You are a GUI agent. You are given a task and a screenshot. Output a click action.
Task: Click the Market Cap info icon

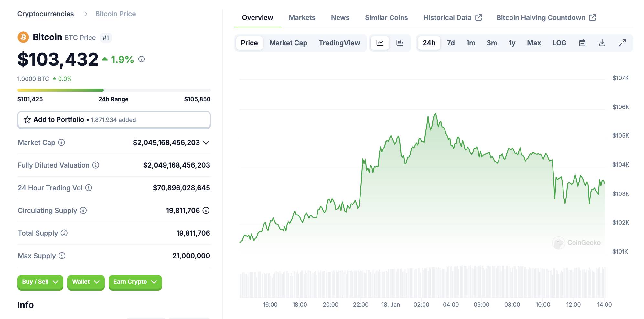click(x=61, y=142)
